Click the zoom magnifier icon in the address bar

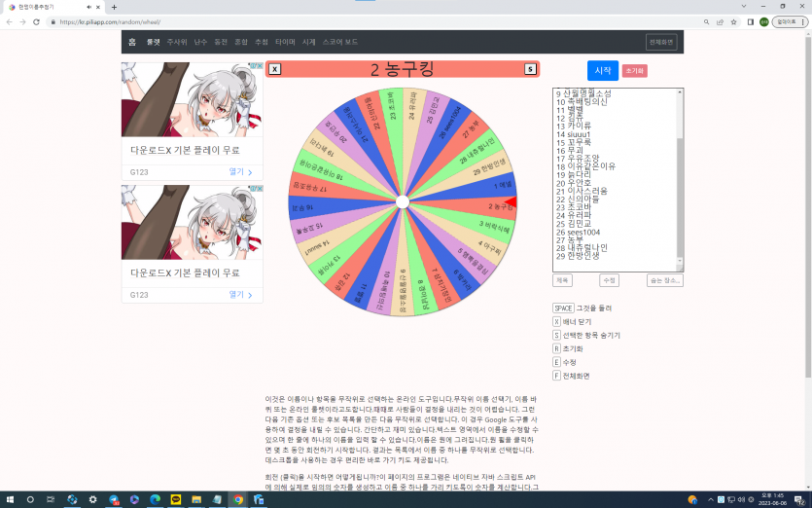coord(706,21)
